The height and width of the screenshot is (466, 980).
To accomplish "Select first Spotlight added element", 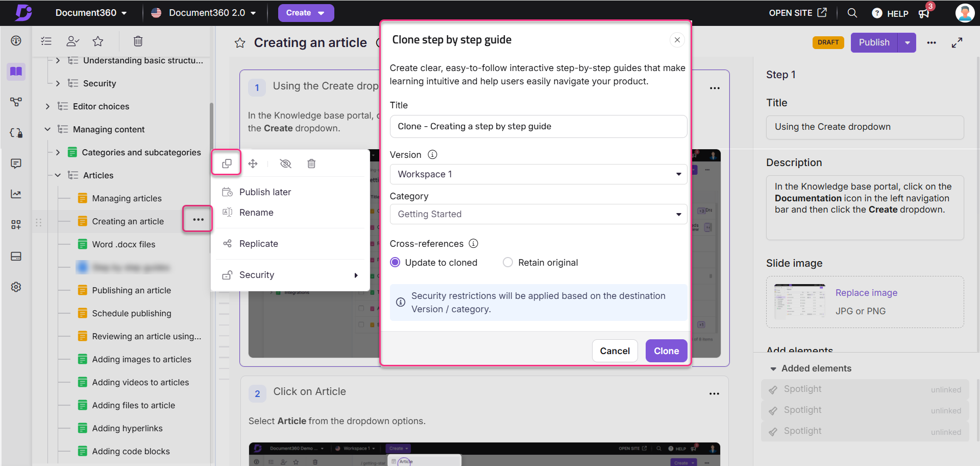I will pyautogui.click(x=865, y=389).
